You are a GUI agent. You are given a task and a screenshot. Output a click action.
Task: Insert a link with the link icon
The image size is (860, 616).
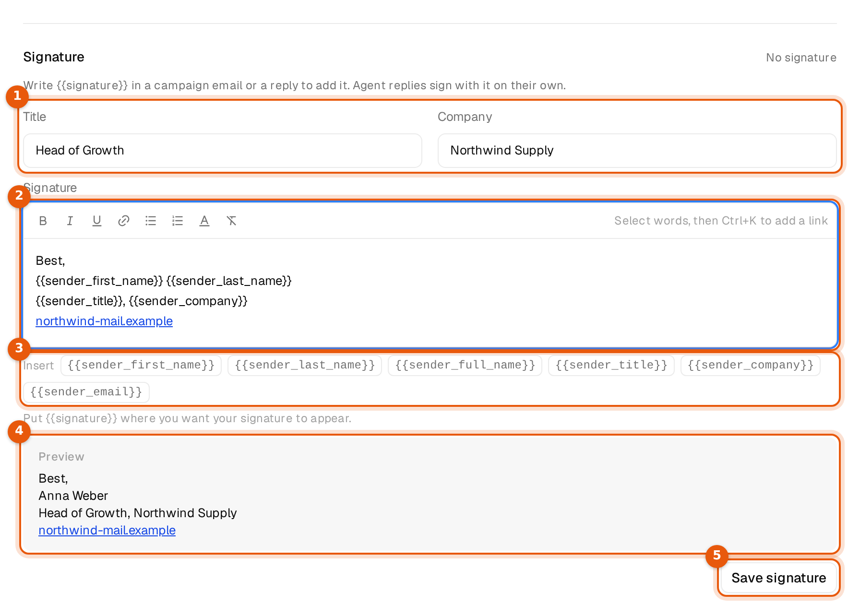tap(123, 221)
